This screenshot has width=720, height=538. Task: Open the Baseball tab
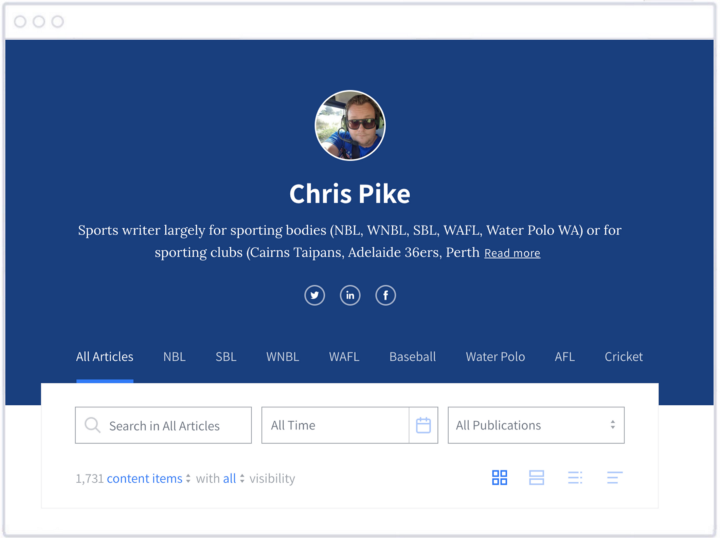412,357
